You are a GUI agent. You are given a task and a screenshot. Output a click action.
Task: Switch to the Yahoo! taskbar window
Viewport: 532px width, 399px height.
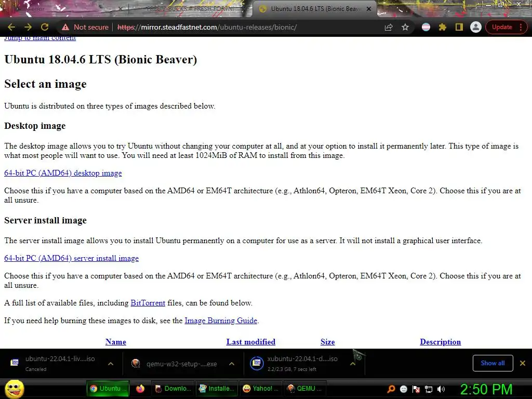(261, 389)
